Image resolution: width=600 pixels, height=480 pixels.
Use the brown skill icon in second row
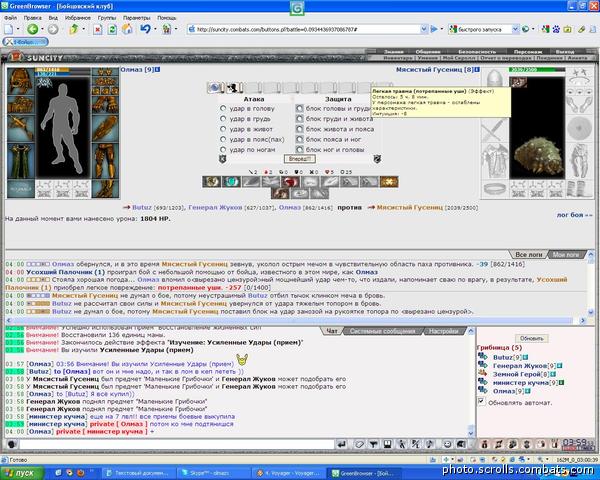click(x=280, y=193)
